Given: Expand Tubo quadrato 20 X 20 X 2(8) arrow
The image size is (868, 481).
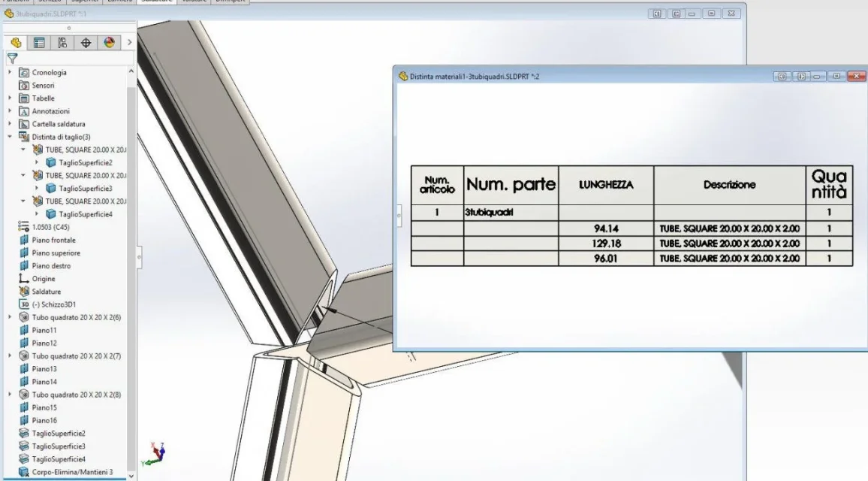Looking at the screenshot, I should click(x=10, y=395).
